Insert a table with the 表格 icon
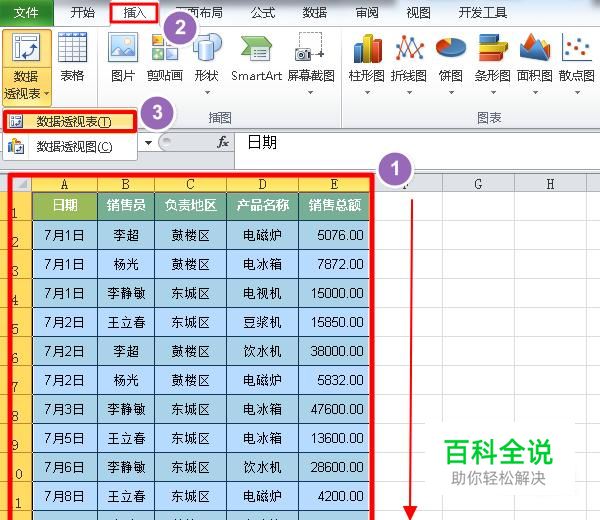Image resolution: width=600 pixels, height=520 pixels. [72, 47]
